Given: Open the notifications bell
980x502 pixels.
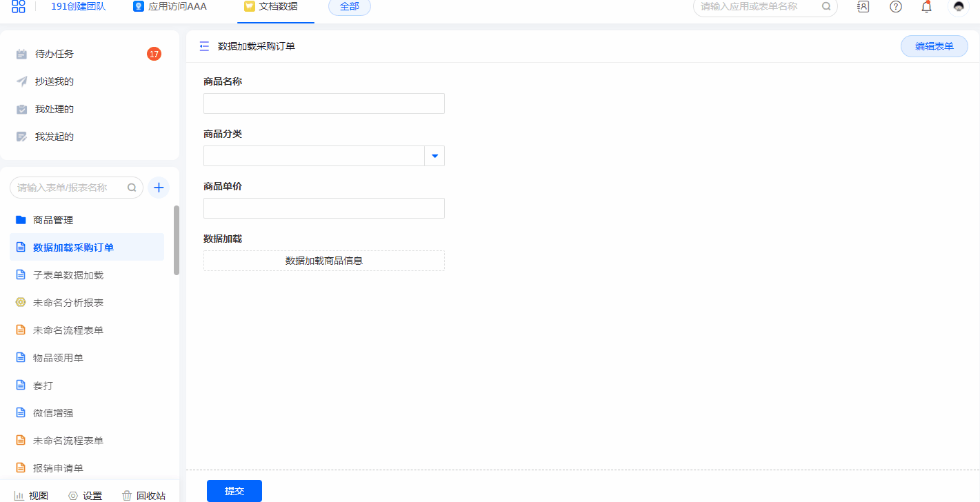Looking at the screenshot, I should pyautogui.click(x=927, y=7).
